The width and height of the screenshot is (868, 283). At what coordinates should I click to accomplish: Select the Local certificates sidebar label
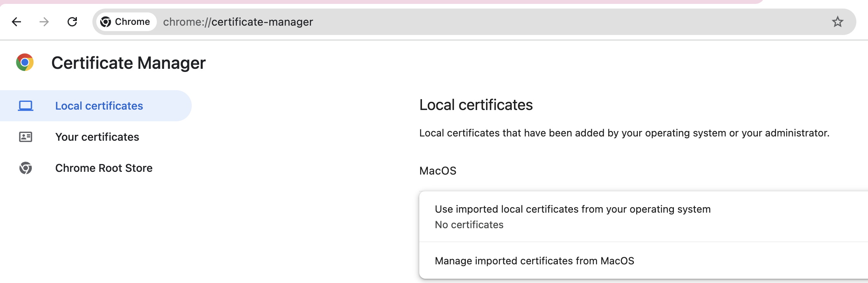[x=99, y=106]
